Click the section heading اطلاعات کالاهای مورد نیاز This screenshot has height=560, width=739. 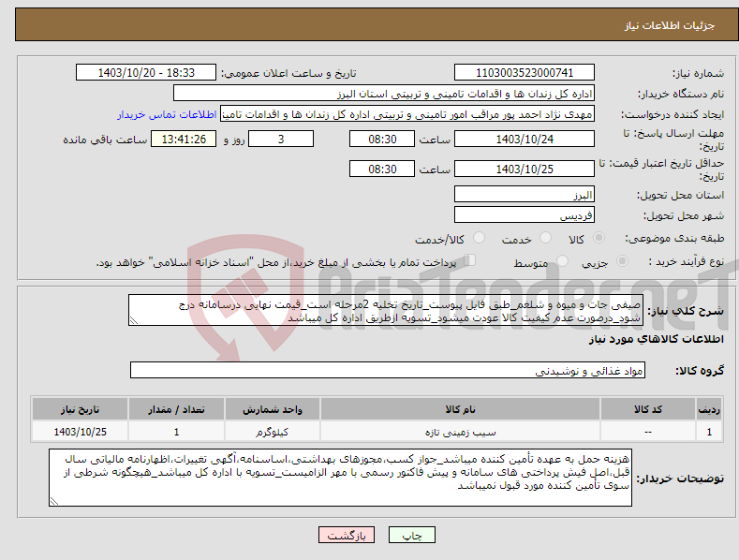656,339
